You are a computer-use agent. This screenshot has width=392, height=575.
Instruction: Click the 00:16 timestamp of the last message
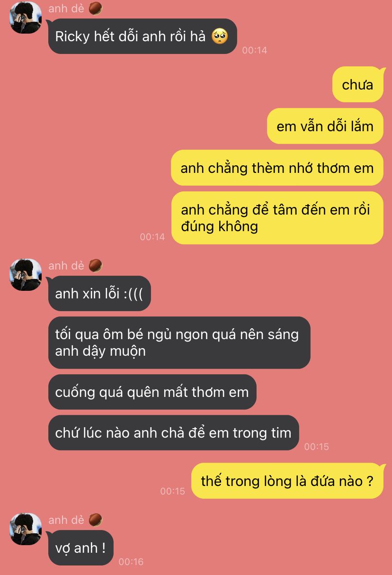pyautogui.click(x=131, y=562)
